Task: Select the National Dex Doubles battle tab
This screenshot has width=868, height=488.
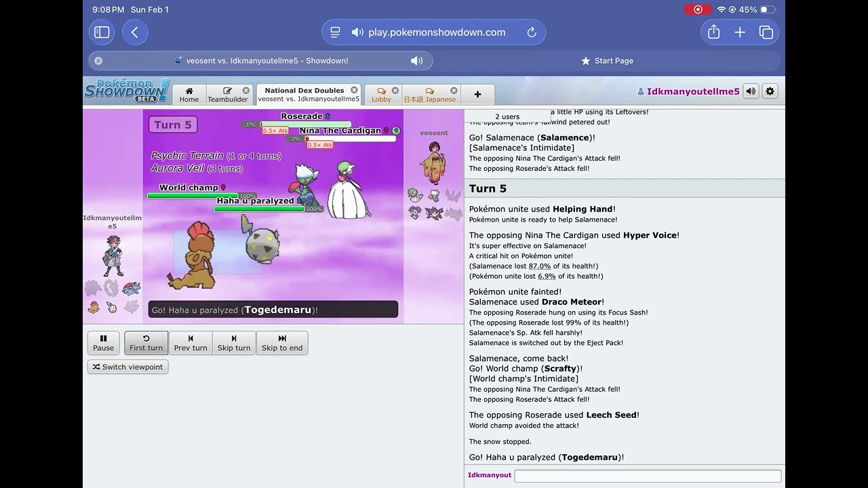Action: coord(309,95)
